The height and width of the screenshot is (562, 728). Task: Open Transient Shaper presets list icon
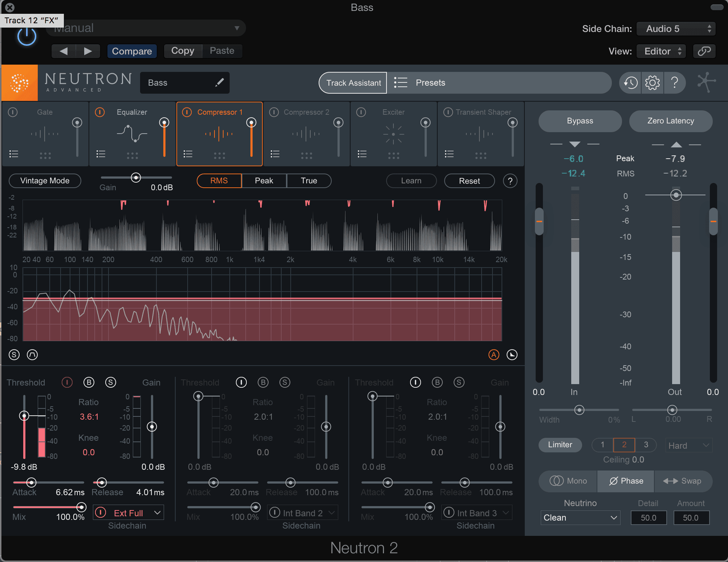click(449, 154)
